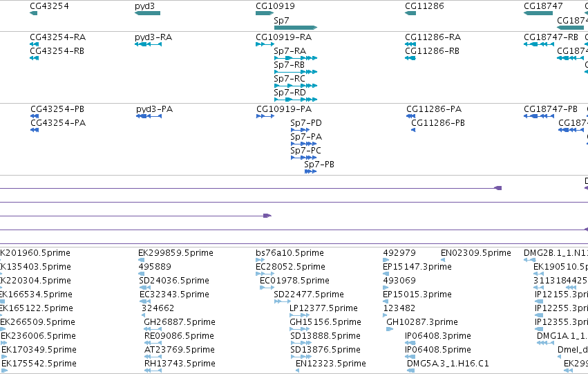The height and width of the screenshot is (374, 588).
Task: Select transcript CG11286-RB
Action: pos(410,58)
